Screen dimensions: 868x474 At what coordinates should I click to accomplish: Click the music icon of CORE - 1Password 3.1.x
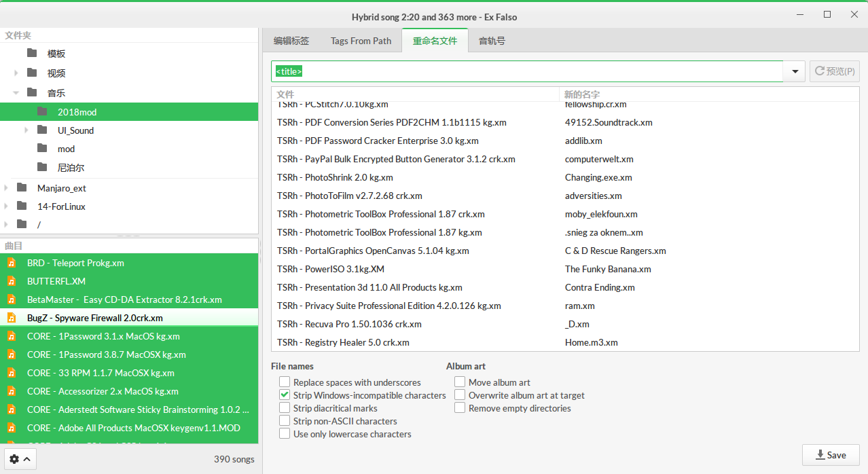pos(12,336)
